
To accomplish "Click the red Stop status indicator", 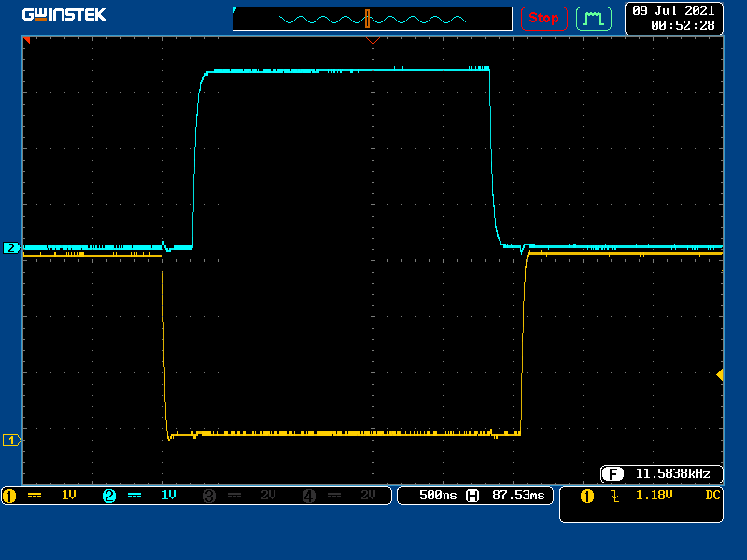I will click(x=543, y=18).
